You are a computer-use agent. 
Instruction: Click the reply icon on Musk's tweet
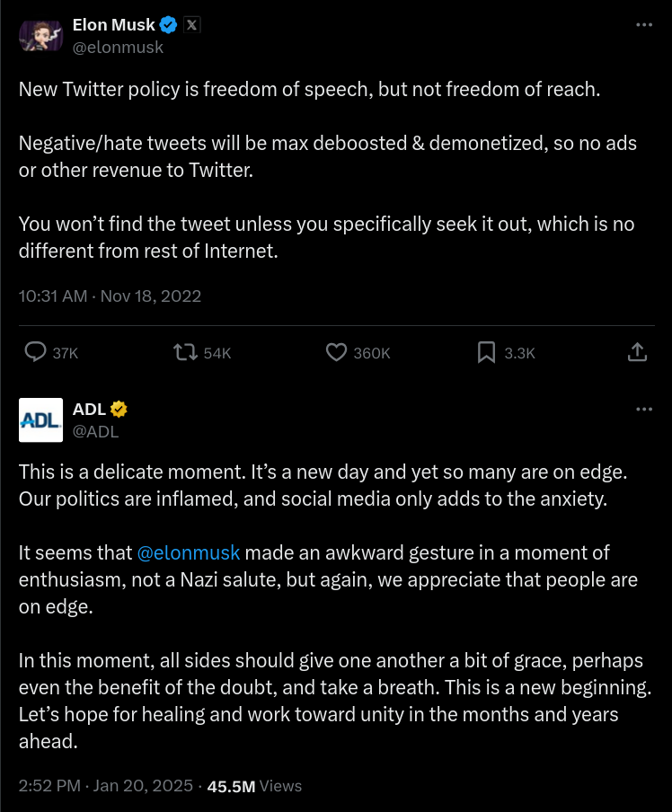(36, 352)
